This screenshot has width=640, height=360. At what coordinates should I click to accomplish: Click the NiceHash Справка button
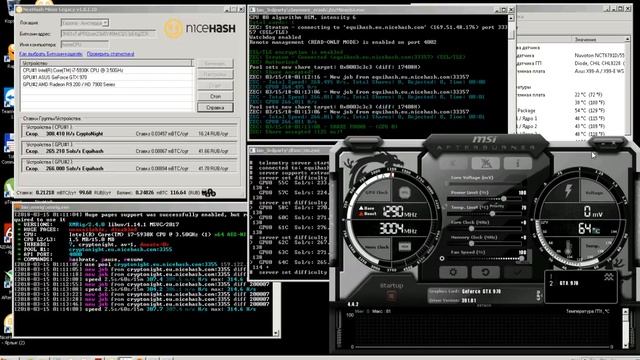point(215,107)
